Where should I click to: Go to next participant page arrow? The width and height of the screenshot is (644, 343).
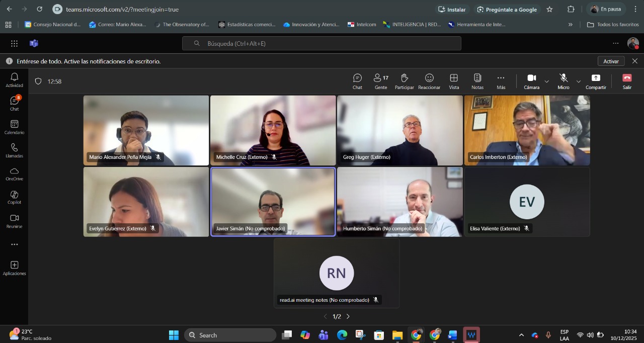pos(348,316)
